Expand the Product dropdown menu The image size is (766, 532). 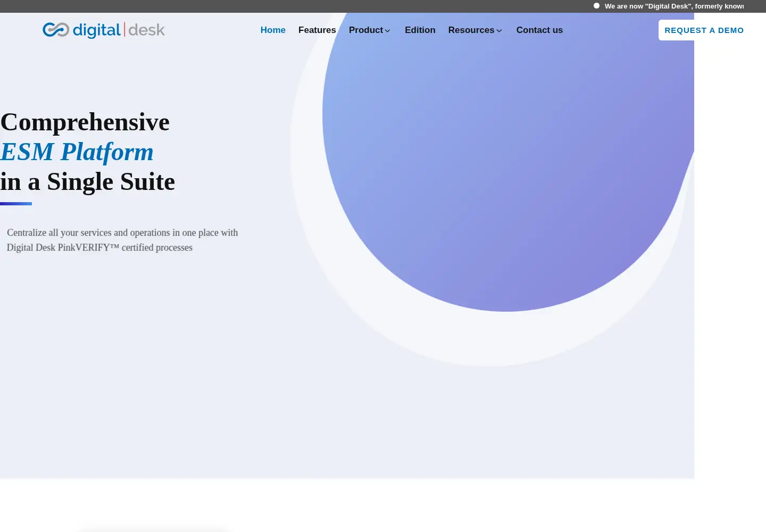[370, 30]
